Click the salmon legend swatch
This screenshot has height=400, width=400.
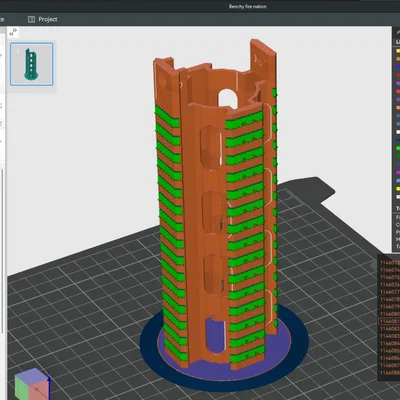coord(398,108)
